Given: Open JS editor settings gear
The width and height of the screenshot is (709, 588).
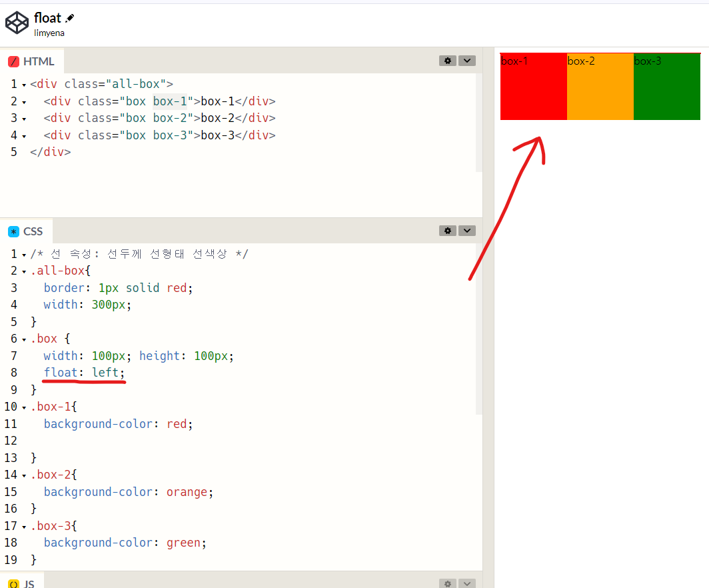Looking at the screenshot, I should [448, 583].
